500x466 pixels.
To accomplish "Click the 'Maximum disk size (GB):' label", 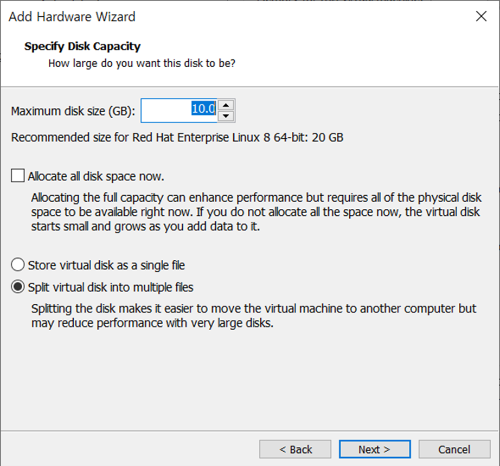I will tap(73, 111).
